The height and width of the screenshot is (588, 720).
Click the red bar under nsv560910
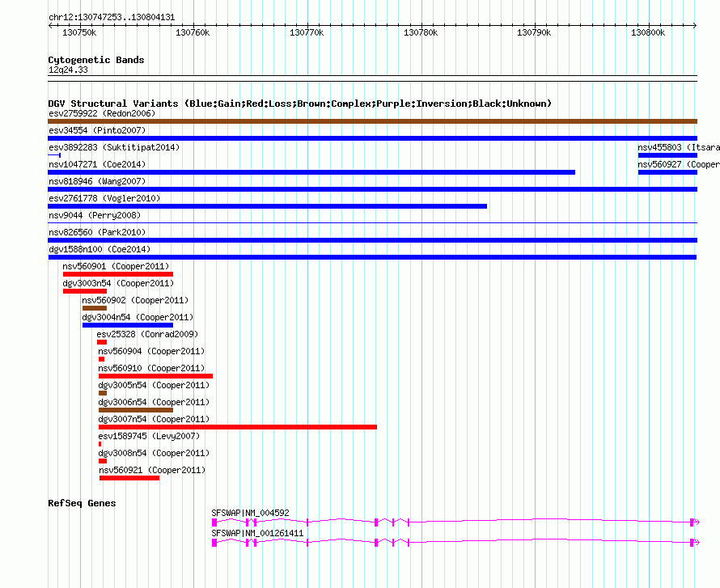[155, 376]
